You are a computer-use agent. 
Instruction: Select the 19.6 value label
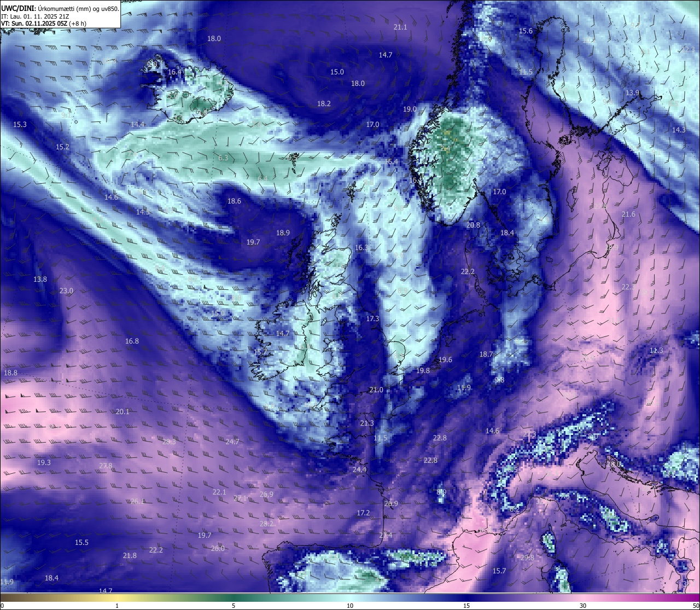(x=446, y=359)
